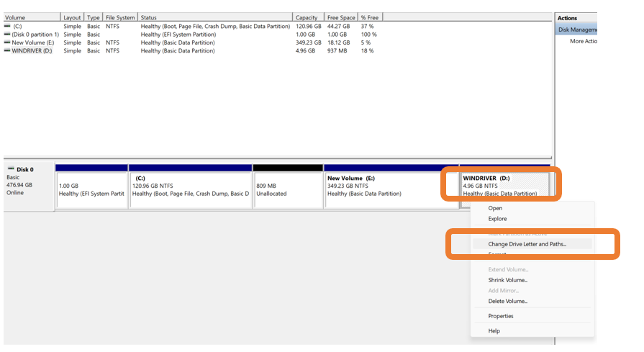
Task: Select the 809 MB Unallocated partition block
Action: point(288,189)
